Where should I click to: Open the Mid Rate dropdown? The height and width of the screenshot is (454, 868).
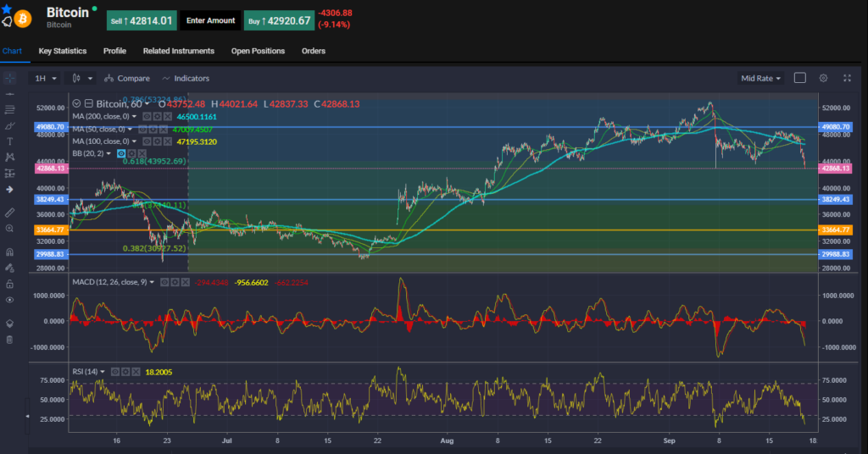click(760, 79)
